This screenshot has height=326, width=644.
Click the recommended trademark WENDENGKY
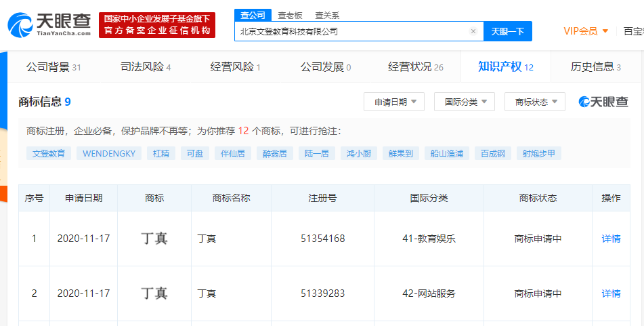click(x=109, y=153)
